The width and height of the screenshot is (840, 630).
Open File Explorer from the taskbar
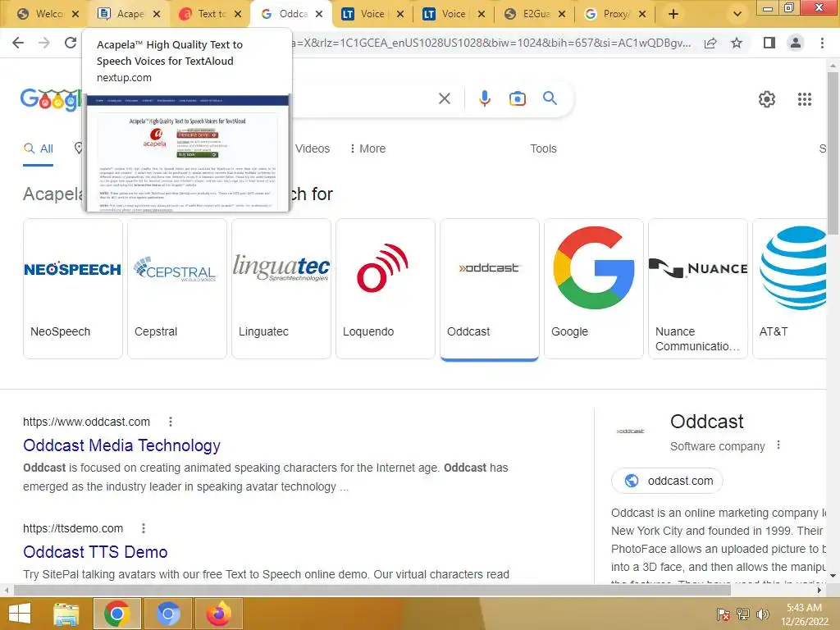[x=66, y=614]
